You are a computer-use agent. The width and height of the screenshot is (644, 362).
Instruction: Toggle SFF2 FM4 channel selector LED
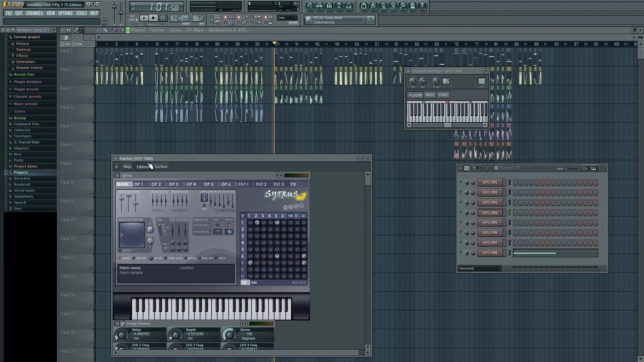pos(510,213)
